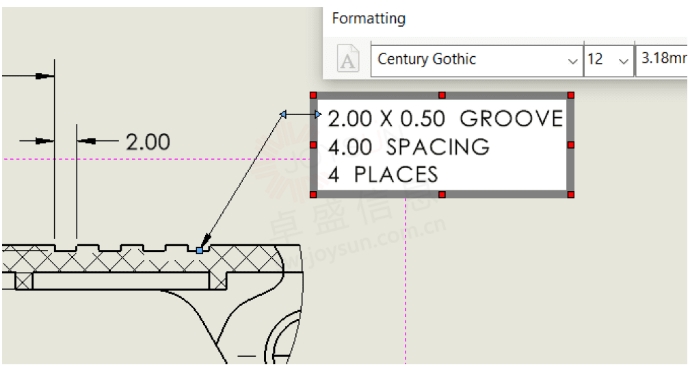Click the leader arrow left endpoint handle
691x367 pixels.
click(x=283, y=115)
